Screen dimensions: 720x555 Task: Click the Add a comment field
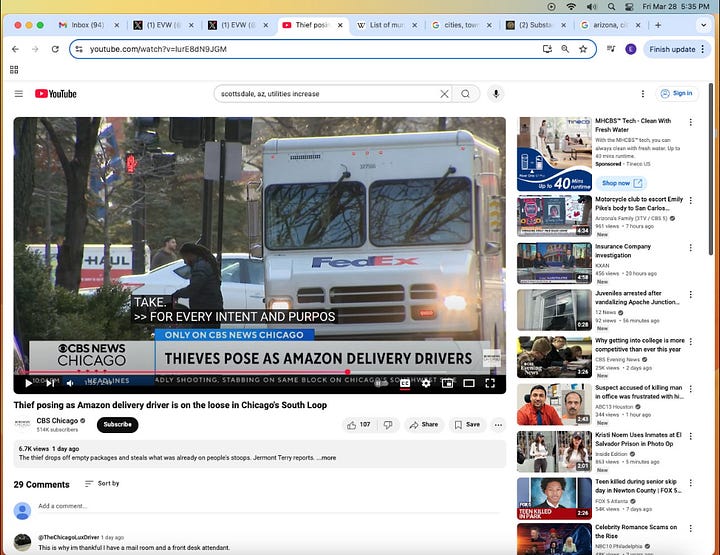pyautogui.click(x=269, y=506)
